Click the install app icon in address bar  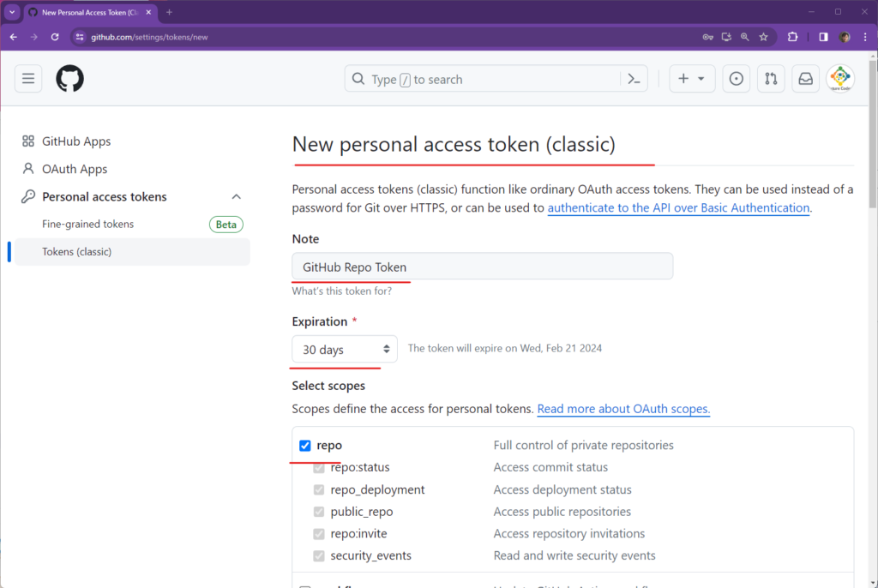pyautogui.click(x=726, y=37)
